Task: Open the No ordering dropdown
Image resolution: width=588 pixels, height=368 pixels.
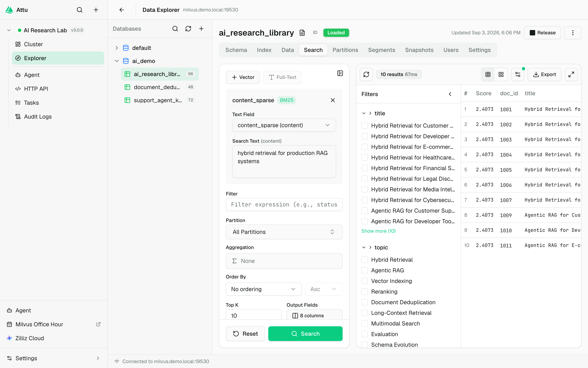Action: pyautogui.click(x=264, y=289)
